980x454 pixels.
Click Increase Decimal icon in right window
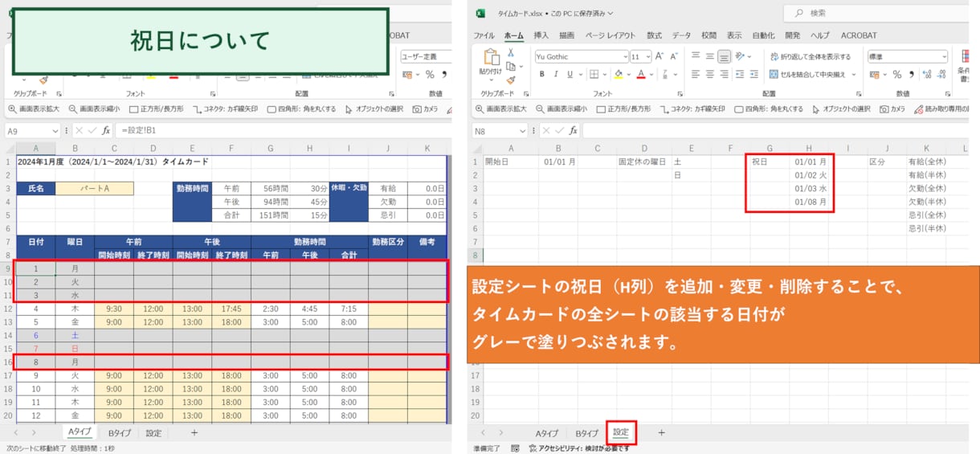tap(927, 74)
